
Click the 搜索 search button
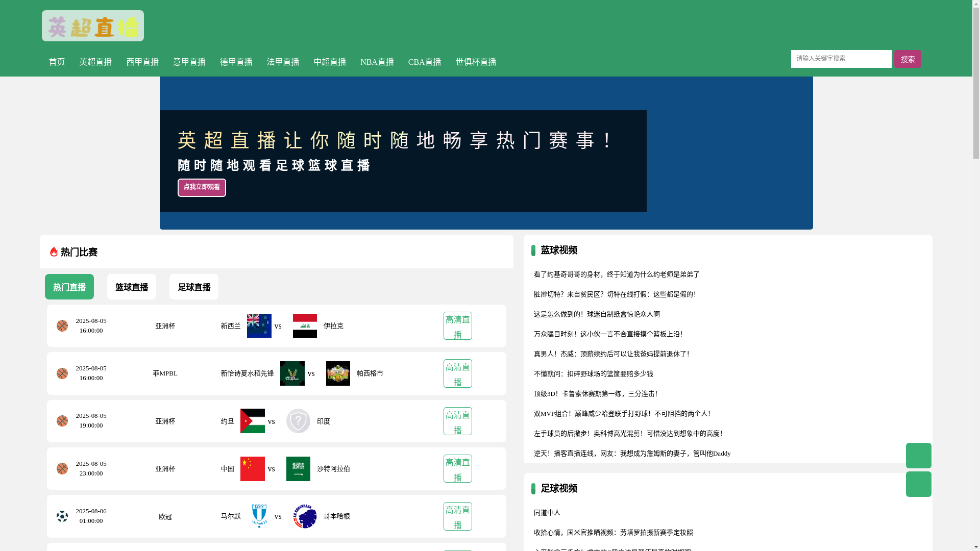click(x=908, y=59)
